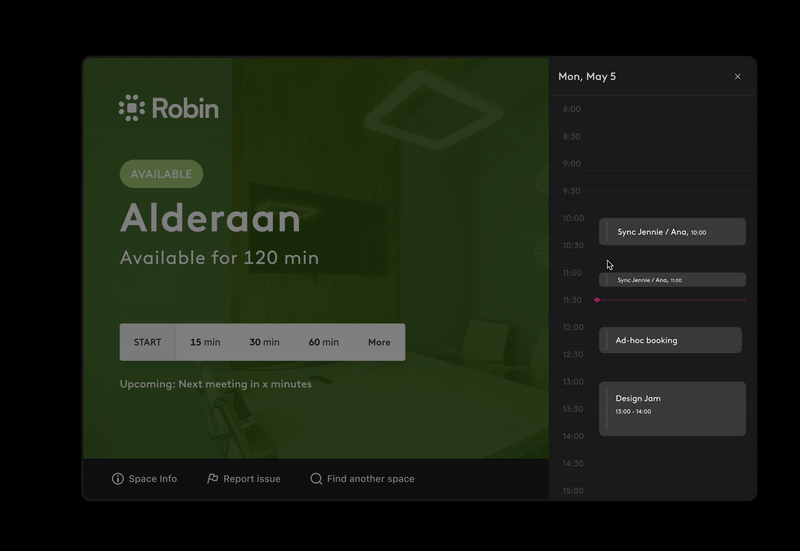Open the Design Jam event
The width and height of the screenshot is (800, 551).
point(672,409)
